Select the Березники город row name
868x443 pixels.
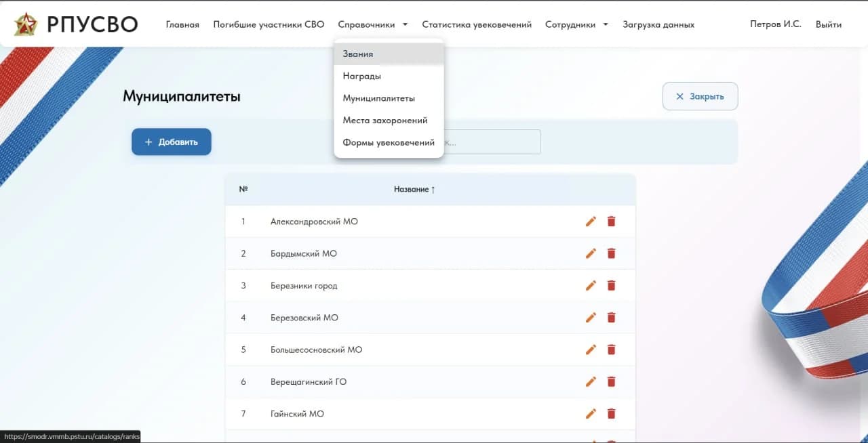click(x=303, y=285)
